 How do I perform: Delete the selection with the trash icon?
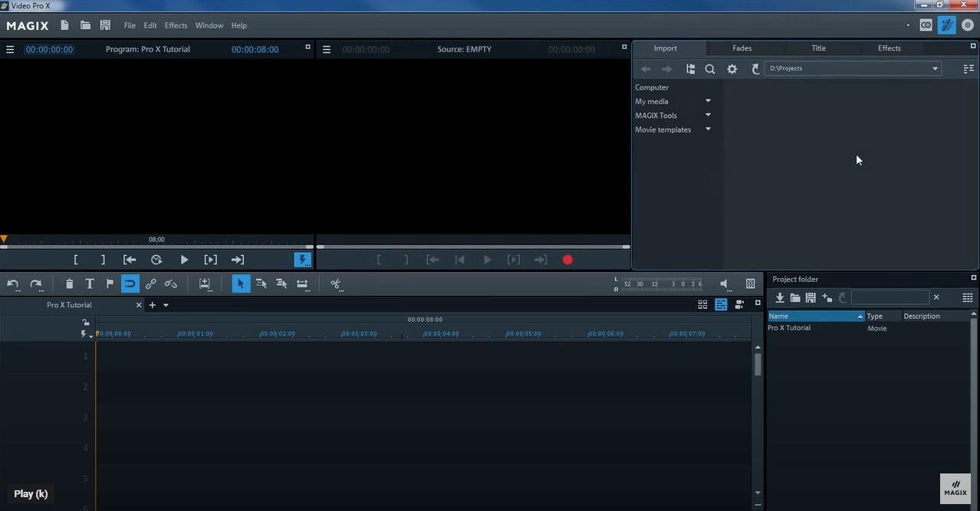(69, 283)
